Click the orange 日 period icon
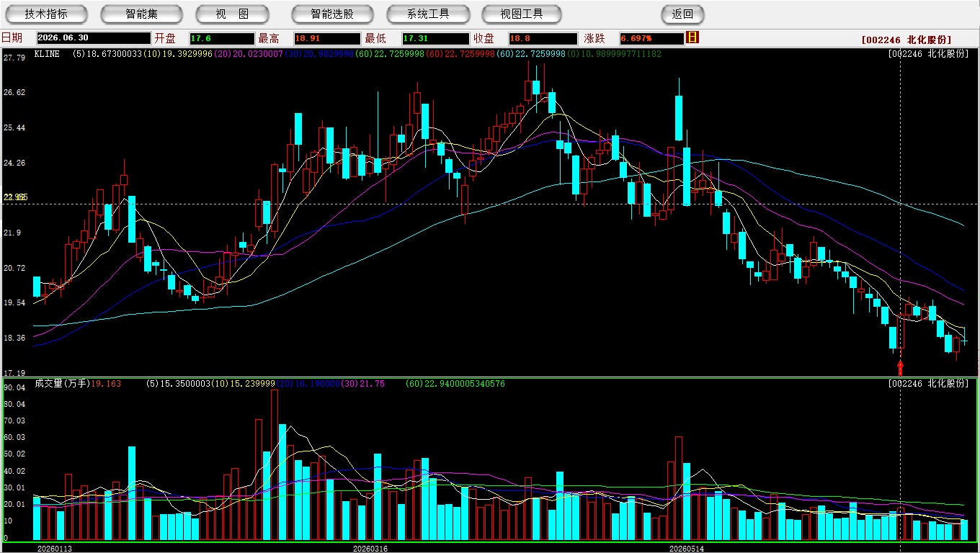 click(x=692, y=37)
